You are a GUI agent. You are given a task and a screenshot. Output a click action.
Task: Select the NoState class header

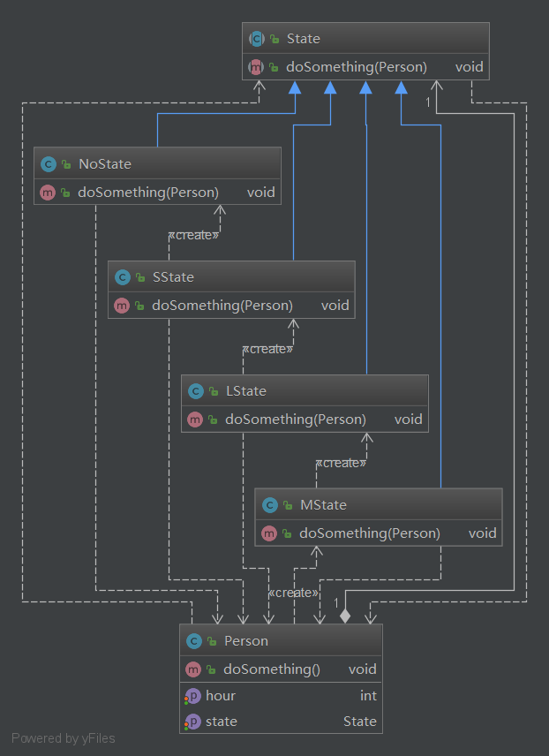coord(157,163)
